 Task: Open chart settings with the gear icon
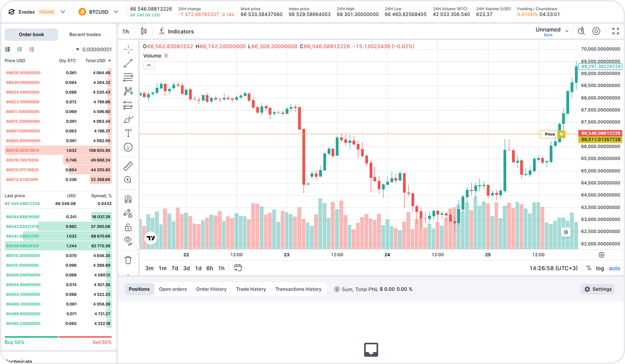click(596, 31)
